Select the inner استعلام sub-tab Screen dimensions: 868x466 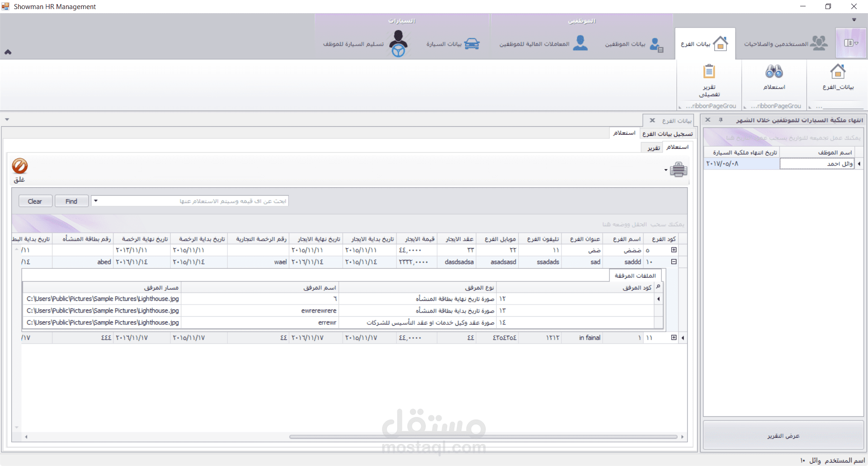tap(677, 147)
